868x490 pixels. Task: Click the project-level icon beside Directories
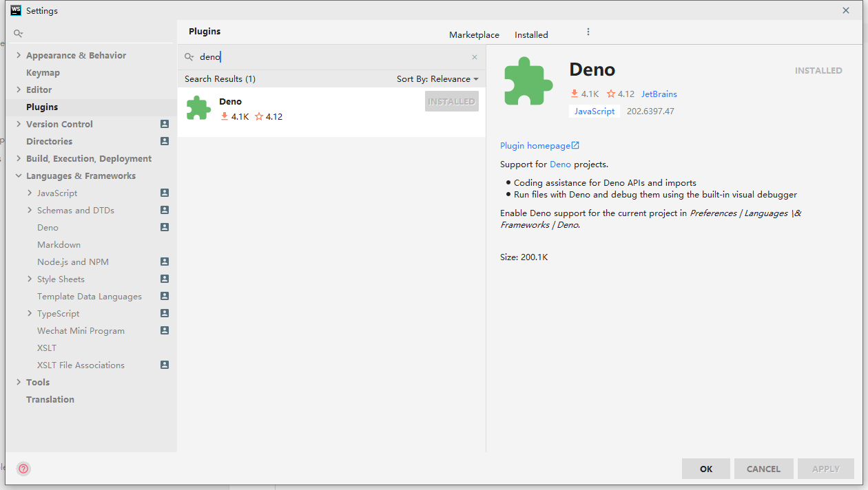[165, 141]
